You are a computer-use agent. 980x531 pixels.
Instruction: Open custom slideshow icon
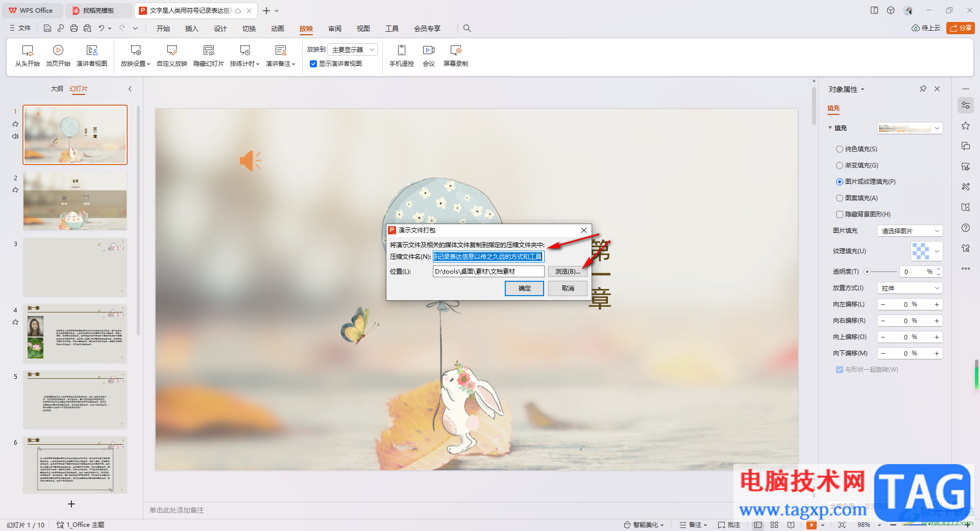172,50
